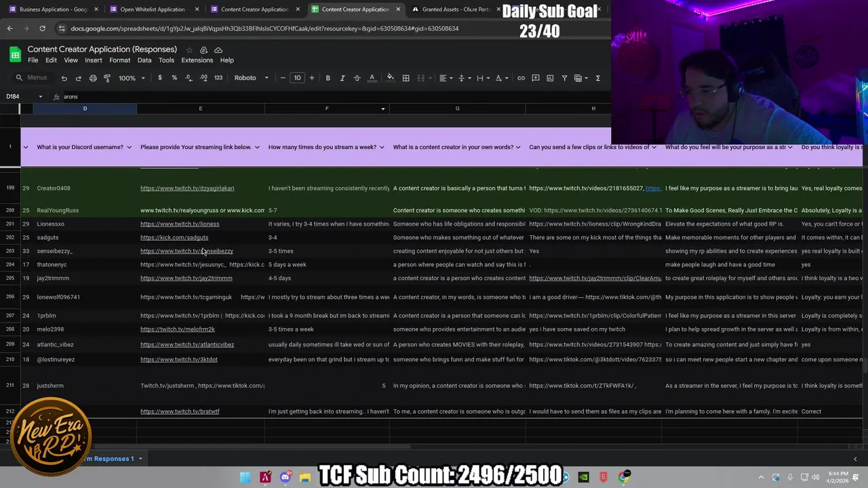The height and width of the screenshot is (488, 868).
Task: Toggle italic formatting
Action: click(342, 78)
